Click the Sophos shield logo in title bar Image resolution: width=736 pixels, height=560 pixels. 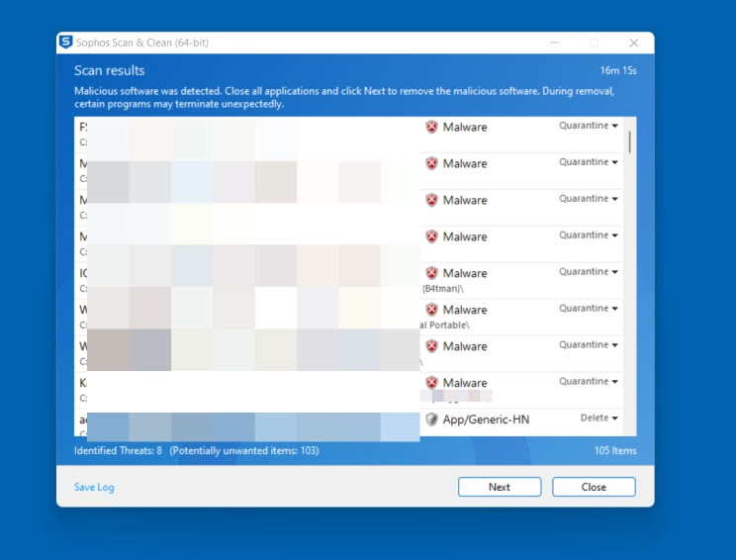point(65,42)
